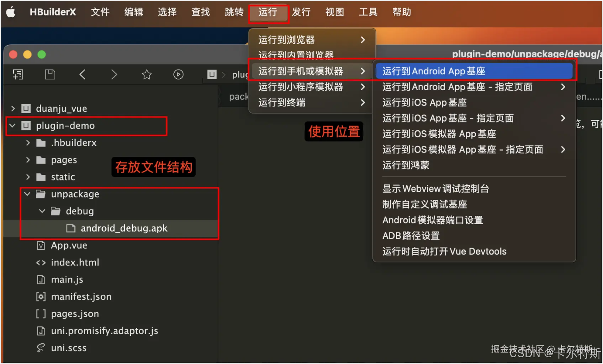Open the 选择 menu
Screen dimensions: 603x364
pyautogui.click(x=167, y=12)
